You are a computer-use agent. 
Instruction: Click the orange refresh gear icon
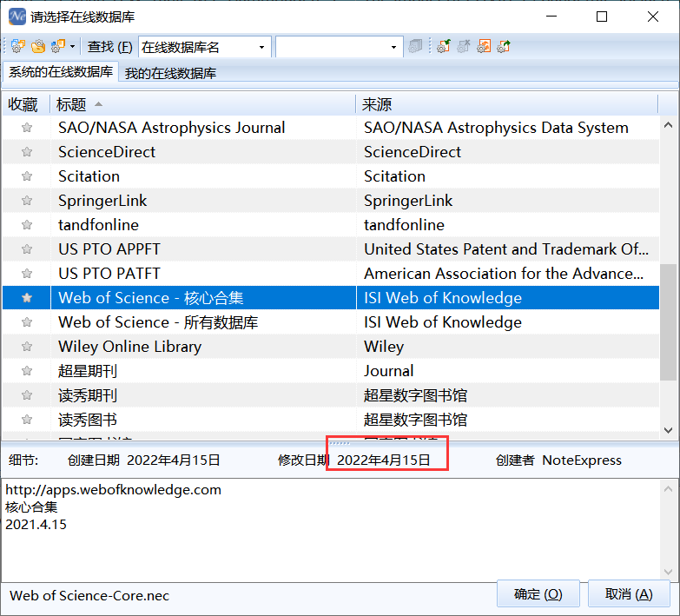click(x=484, y=46)
